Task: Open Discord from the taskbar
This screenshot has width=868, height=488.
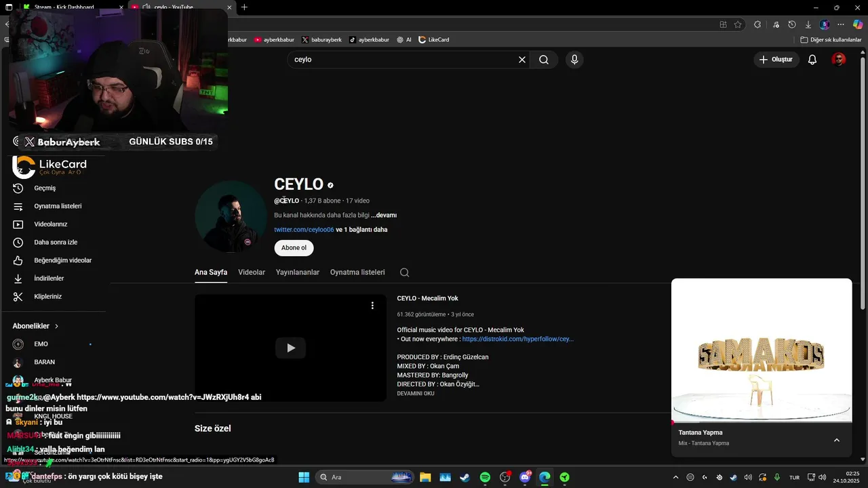Action: tap(525, 477)
